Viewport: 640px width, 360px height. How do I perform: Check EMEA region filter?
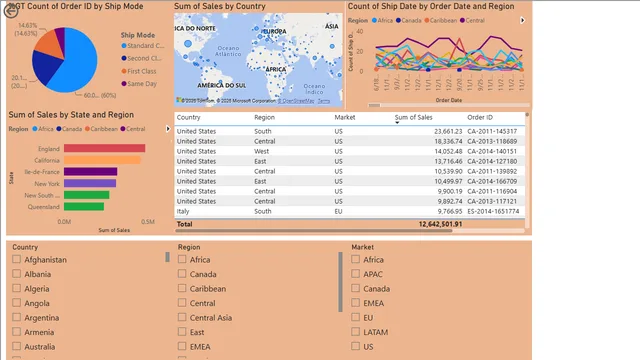[182, 346]
